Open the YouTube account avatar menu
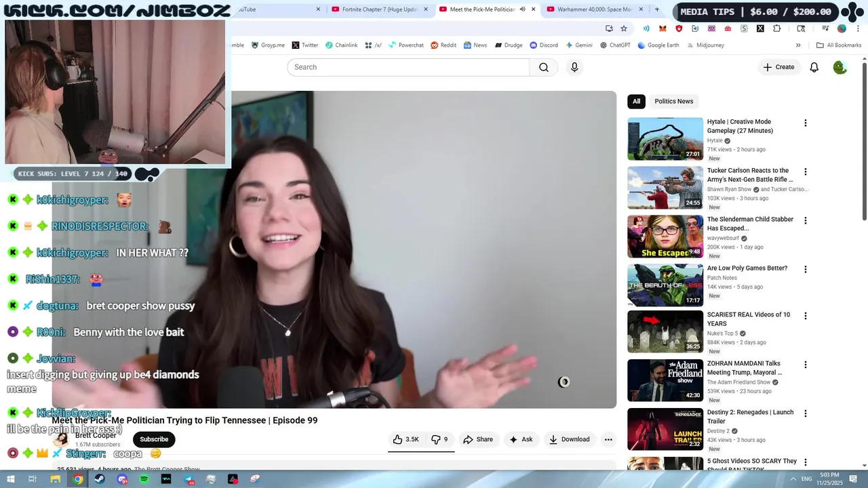The image size is (868, 488). (840, 67)
